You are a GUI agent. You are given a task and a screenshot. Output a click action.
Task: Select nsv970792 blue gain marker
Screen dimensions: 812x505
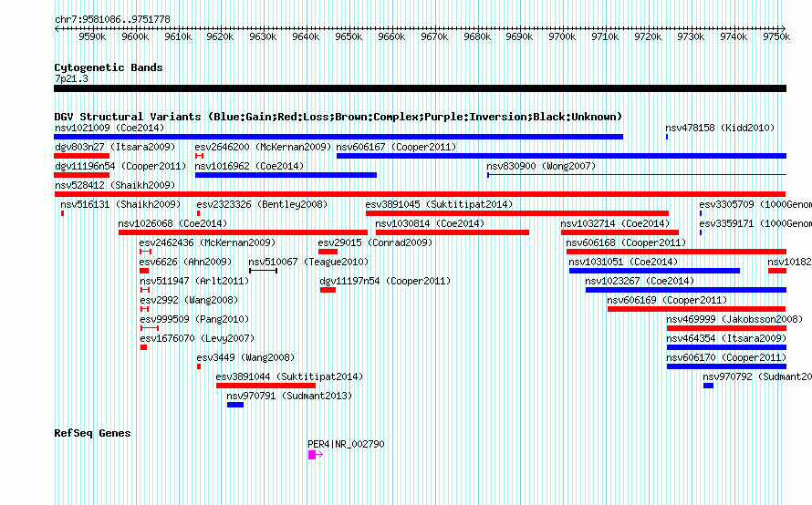[708, 386]
